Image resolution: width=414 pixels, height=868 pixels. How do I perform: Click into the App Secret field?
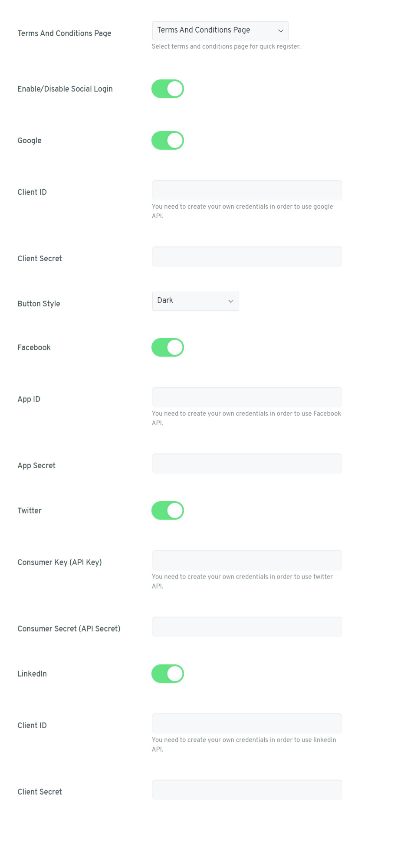[247, 464]
